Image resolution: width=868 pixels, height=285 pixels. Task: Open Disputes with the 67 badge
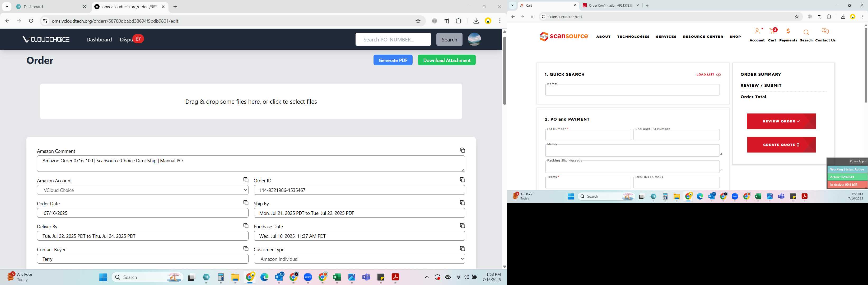(131, 39)
